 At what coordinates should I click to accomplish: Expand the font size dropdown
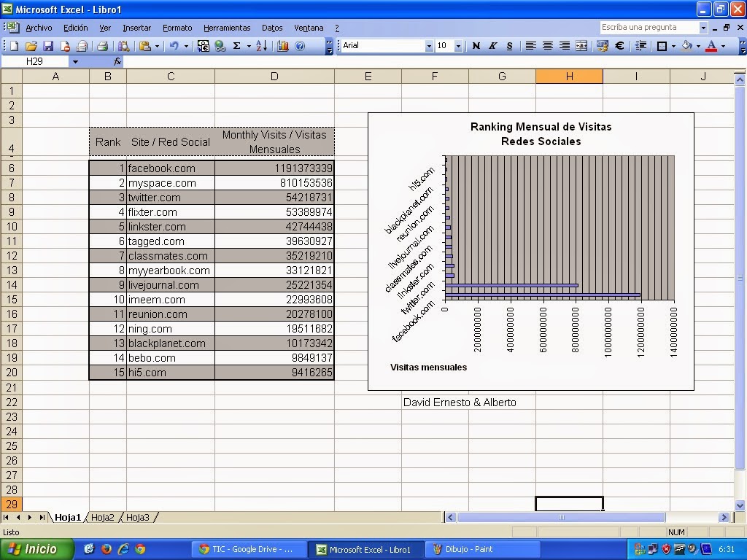click(458, 46)
